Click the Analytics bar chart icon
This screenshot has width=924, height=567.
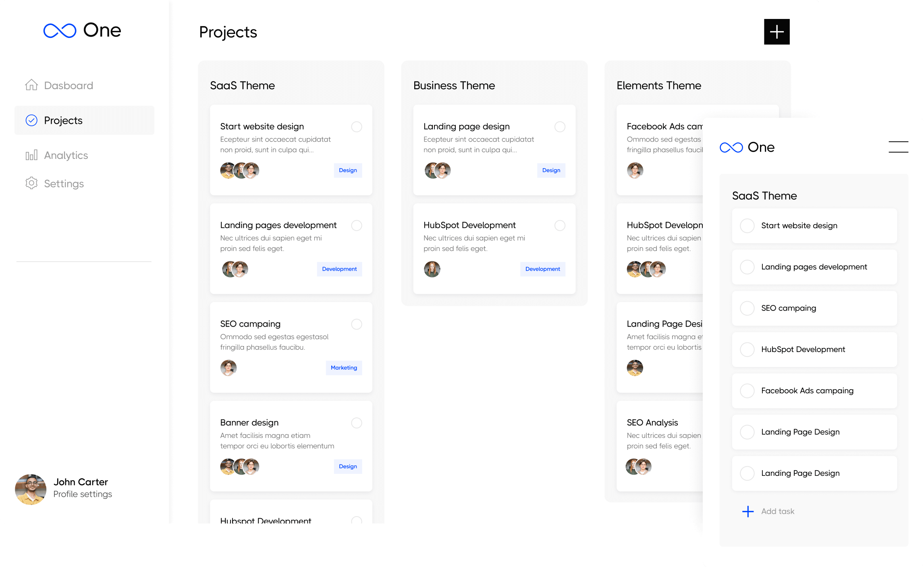[31, 155]
